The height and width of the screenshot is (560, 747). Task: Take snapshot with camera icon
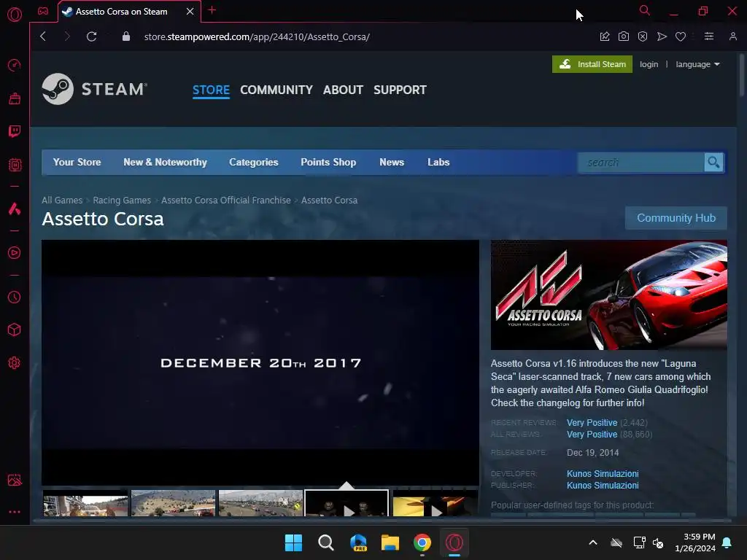624,36
